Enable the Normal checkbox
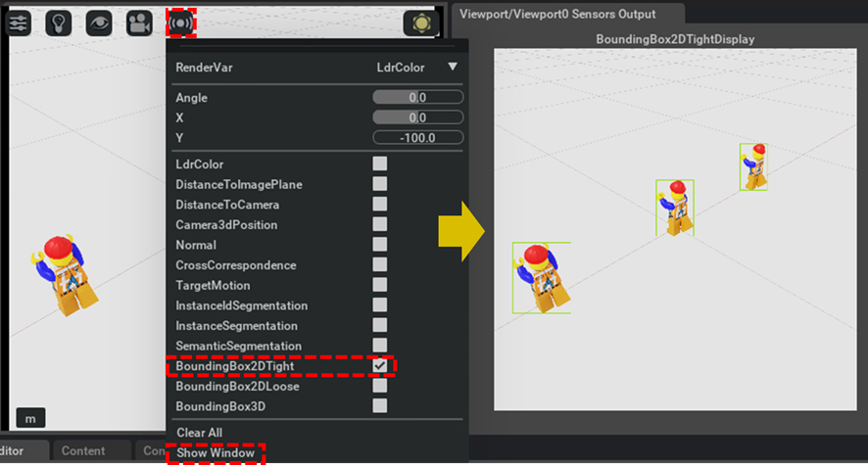Viewport: 868px width, 465px height. tap(380, 245)
